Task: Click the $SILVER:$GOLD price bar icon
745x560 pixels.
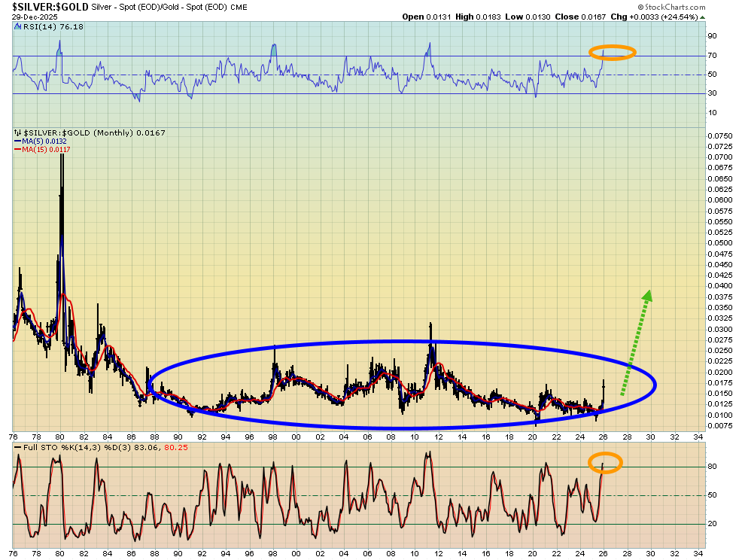Action: [x=17, y=133]
